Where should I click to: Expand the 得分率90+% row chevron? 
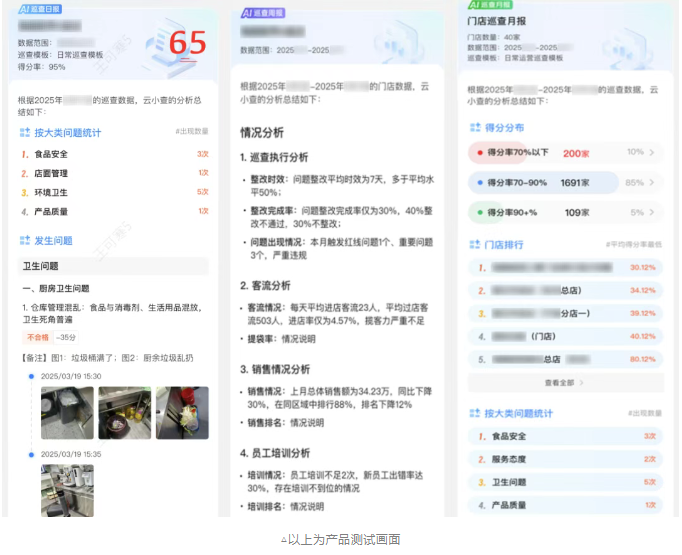click(x=652, y=212)
